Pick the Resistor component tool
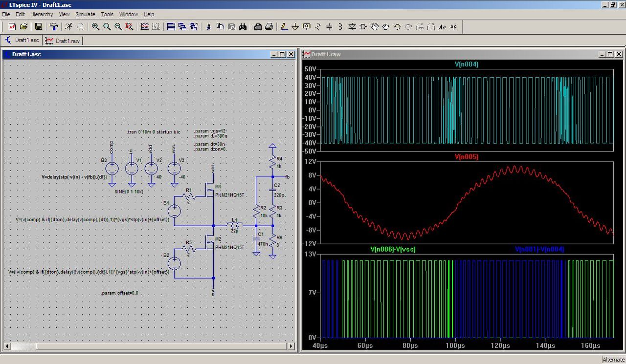The image size is (626, 364). (x=318, y=27)
